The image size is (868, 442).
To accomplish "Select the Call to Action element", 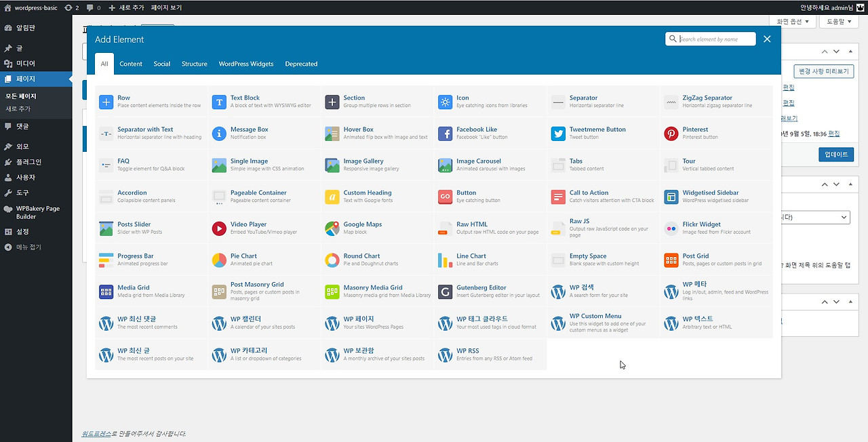I will (x=604, y=197).
